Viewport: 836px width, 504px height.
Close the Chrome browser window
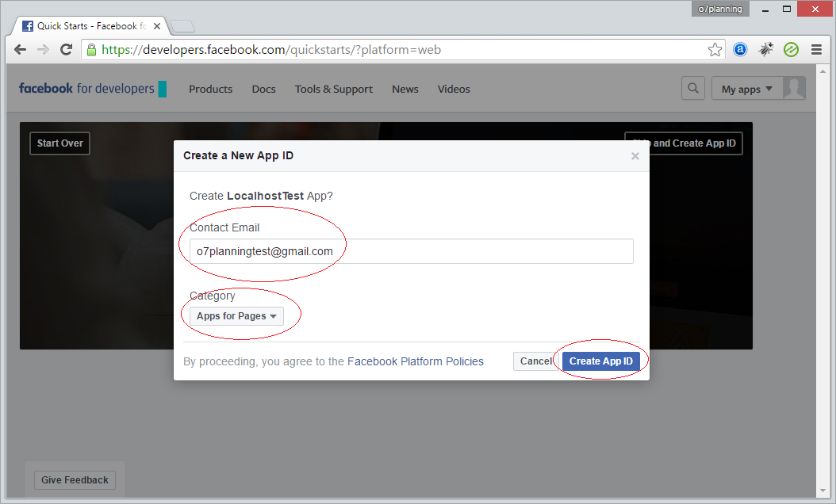815,9
